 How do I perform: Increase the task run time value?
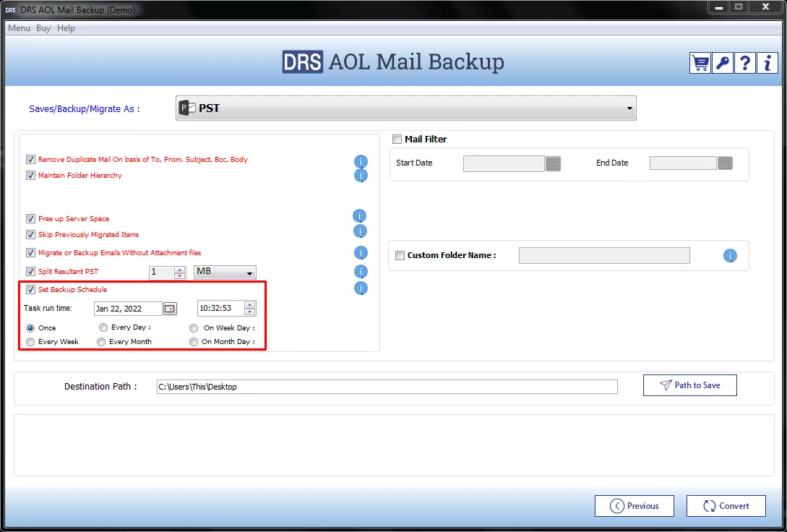click(249, 305)
